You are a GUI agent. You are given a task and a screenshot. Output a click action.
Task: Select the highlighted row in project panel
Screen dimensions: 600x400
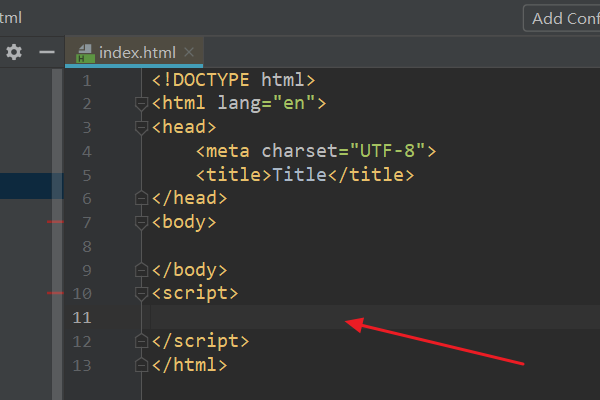[x=30, y=187]
